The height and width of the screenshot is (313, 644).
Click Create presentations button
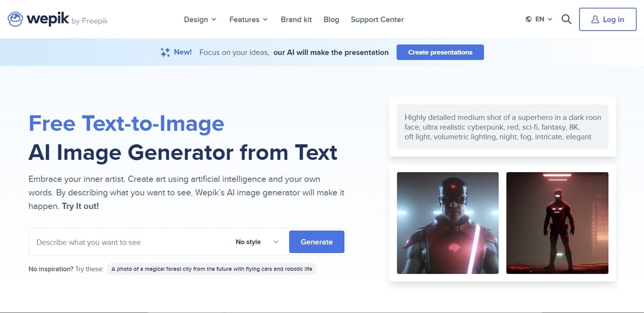[440, 52]
